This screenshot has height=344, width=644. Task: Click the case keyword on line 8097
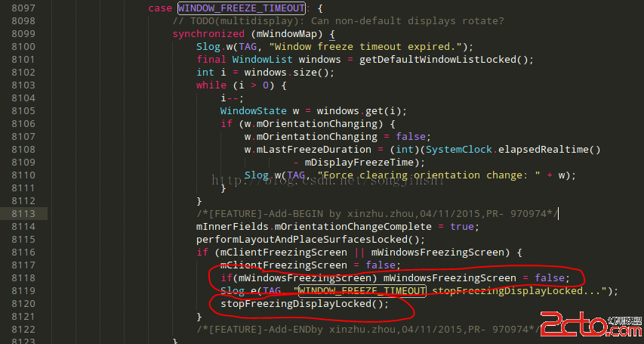160,8
